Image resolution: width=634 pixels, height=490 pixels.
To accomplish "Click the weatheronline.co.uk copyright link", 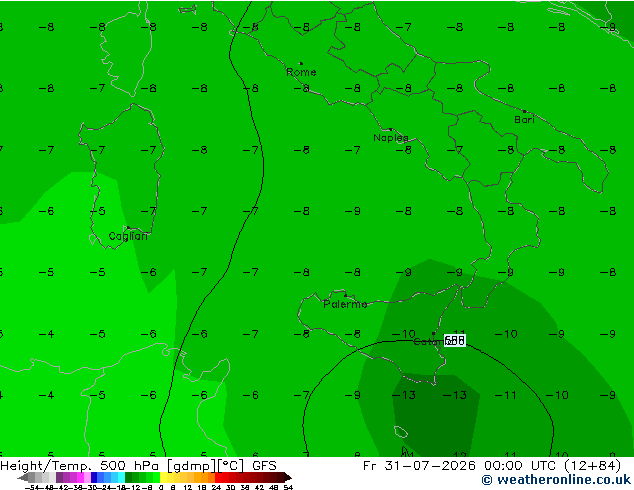I will (556, 480).
